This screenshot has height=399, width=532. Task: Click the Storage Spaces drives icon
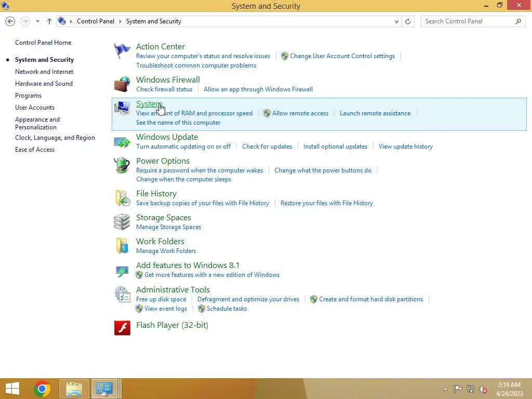tap(122, 222)
